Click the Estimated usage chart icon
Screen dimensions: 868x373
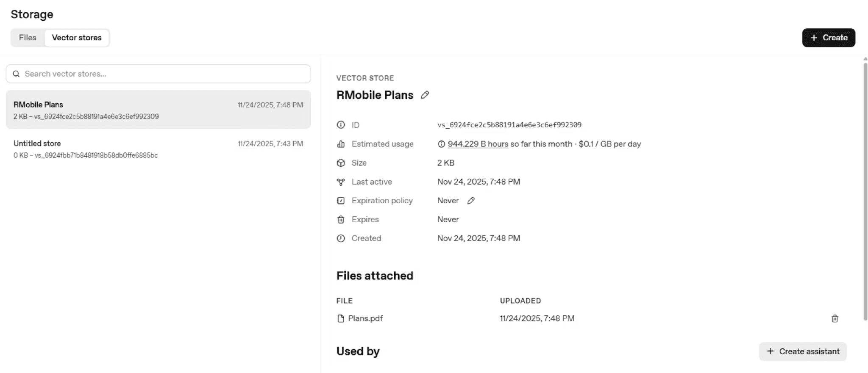click(x=341, y=144)
